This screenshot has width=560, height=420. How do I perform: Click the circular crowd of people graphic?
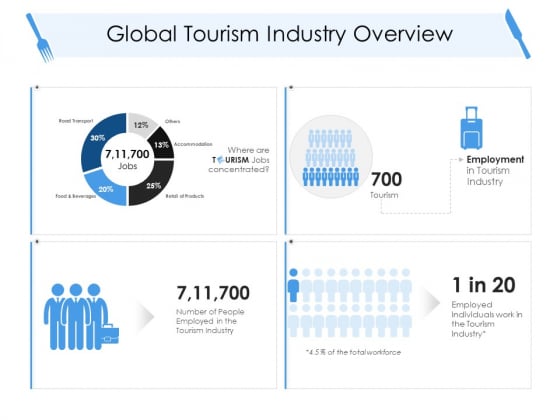click(x=331, y=156)
